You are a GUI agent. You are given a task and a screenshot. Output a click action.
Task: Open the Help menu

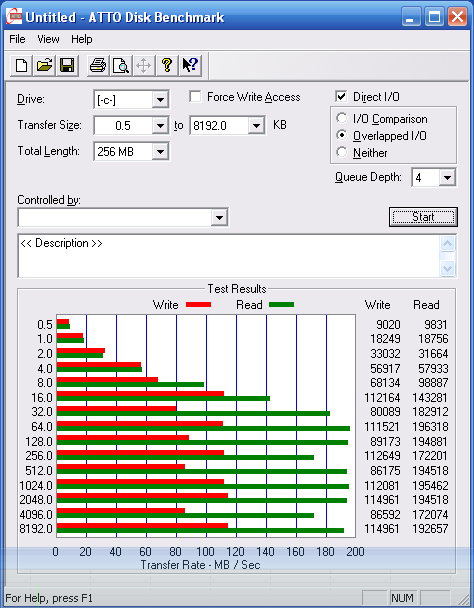tap(82, 39)
